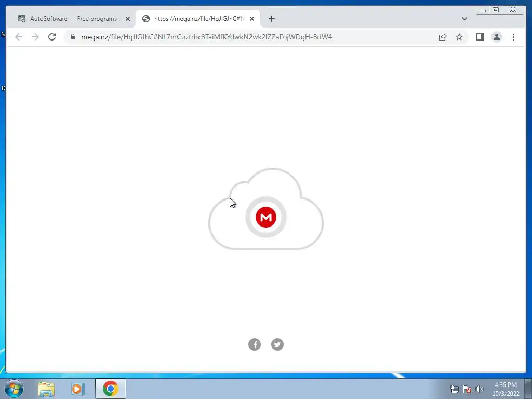Select the mega.nz file tab
The image size is (532, 399).
[198, 19]
